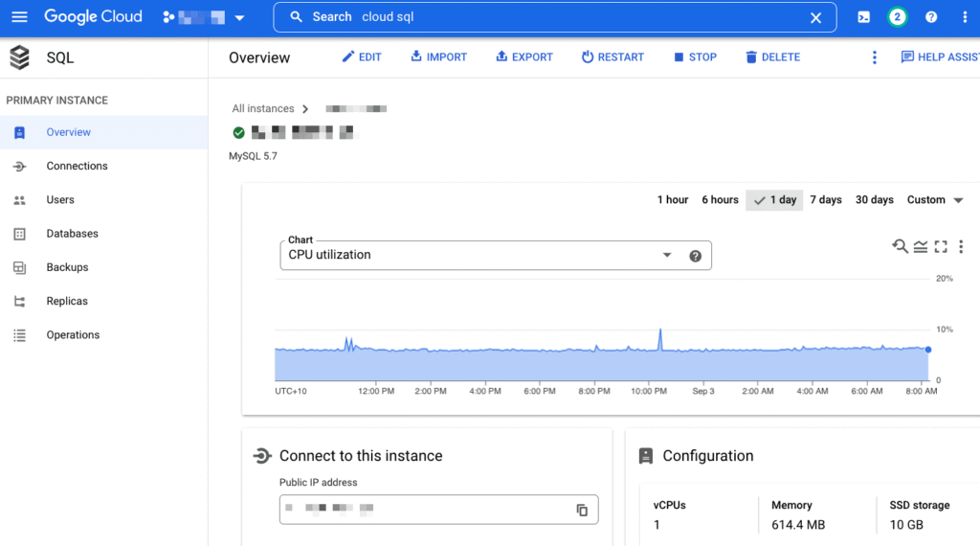Click the 614.4 MB memory value
Viewport: 980px width, 546px height.
click(798, 525)
